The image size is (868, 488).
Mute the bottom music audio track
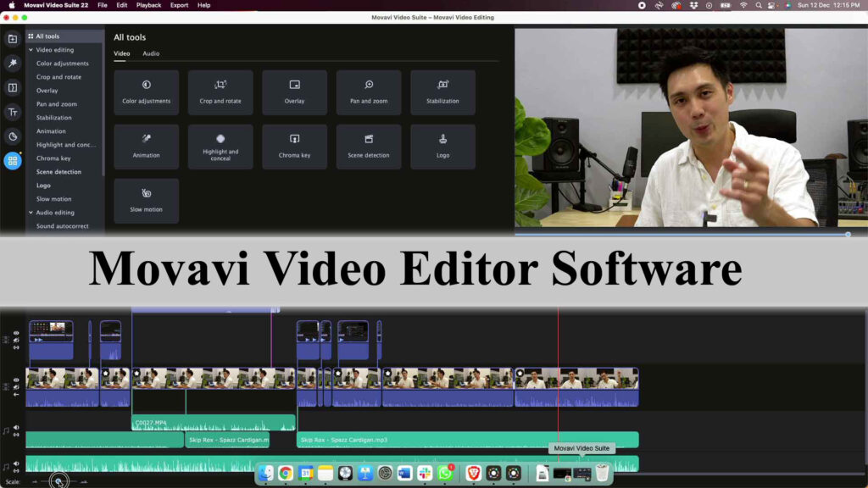(x=16, y=463)
